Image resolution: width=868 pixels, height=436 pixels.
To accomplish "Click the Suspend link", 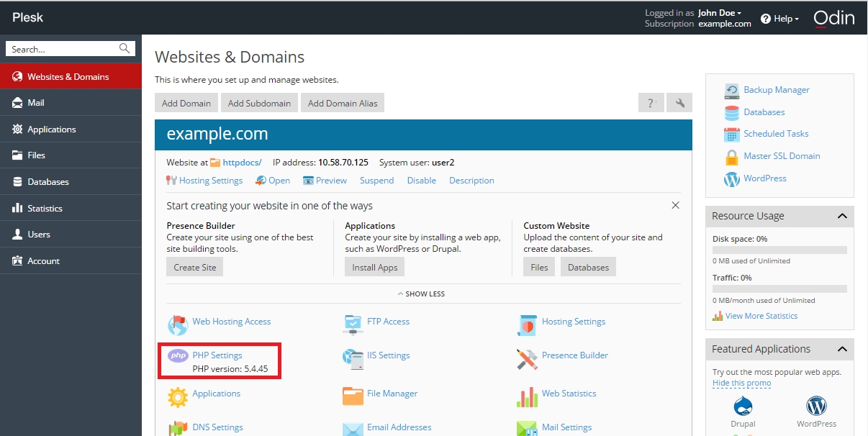I will (377, 181).
